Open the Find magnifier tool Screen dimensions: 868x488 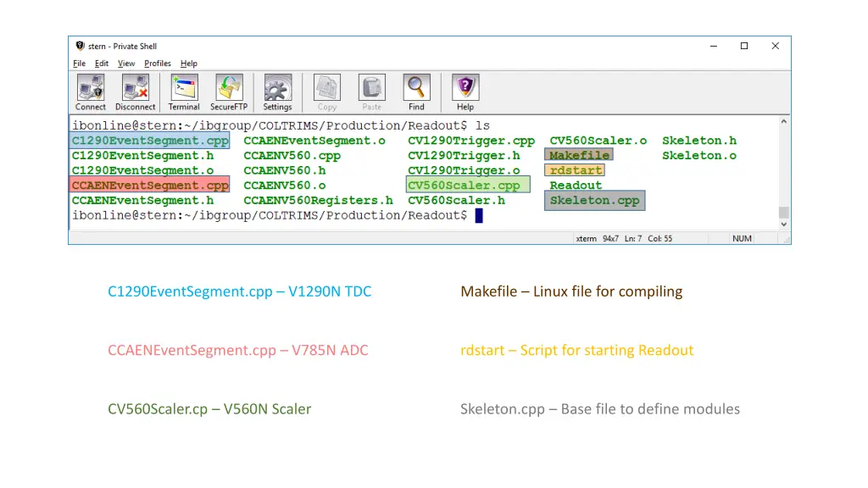tap(416, 88)
